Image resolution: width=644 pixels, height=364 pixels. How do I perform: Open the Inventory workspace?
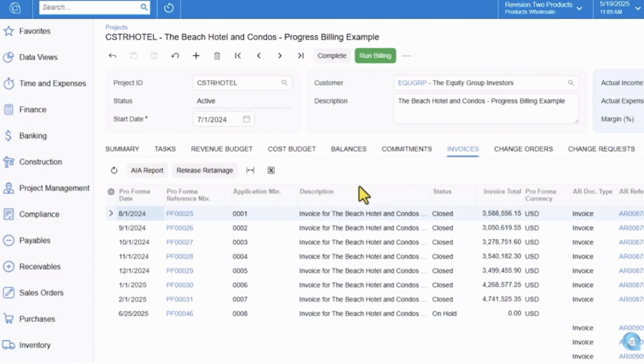coord(35,345)
